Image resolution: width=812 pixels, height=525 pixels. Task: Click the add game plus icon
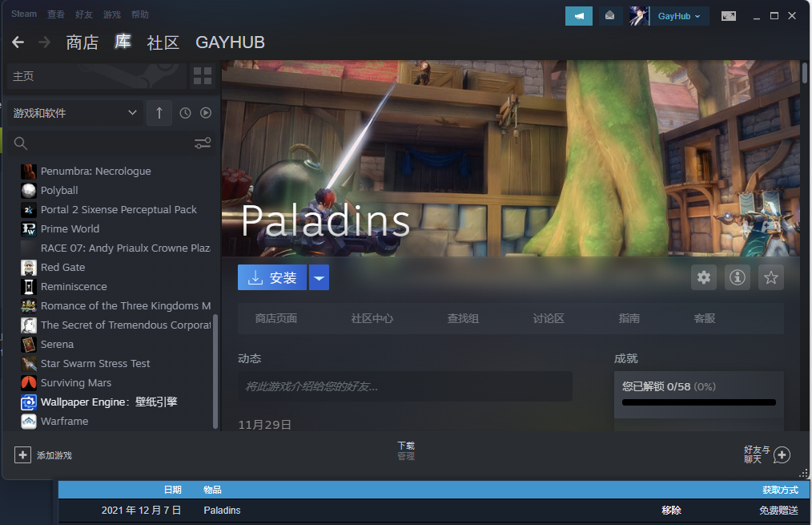click(x=22, y=455)
